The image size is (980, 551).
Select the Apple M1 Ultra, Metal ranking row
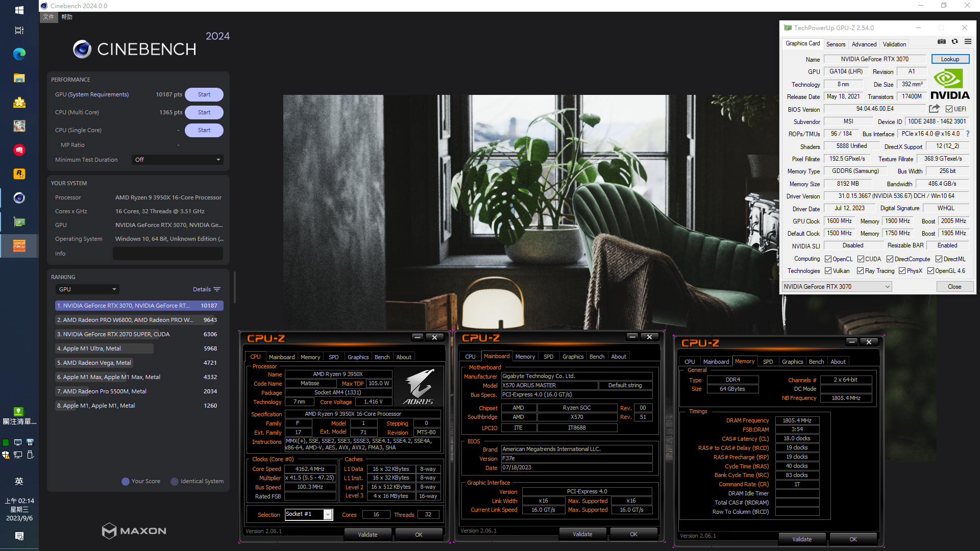[139, 348]
